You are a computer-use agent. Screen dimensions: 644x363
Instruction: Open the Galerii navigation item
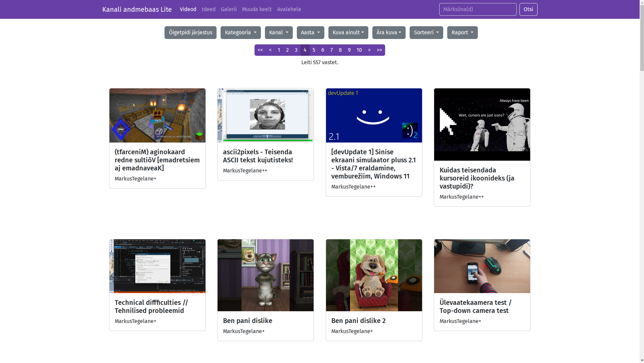[228, 9]
